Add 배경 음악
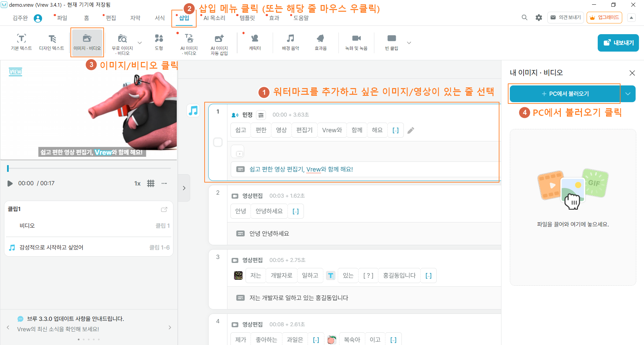 (x=290, y=42)
